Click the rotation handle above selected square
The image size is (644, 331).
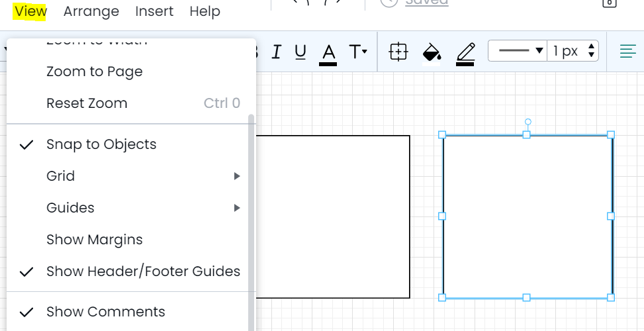pos(528,122)
